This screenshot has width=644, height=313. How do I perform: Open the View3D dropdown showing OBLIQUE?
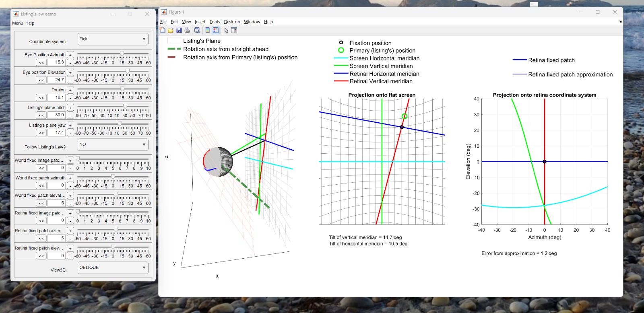tap(113, 268)
